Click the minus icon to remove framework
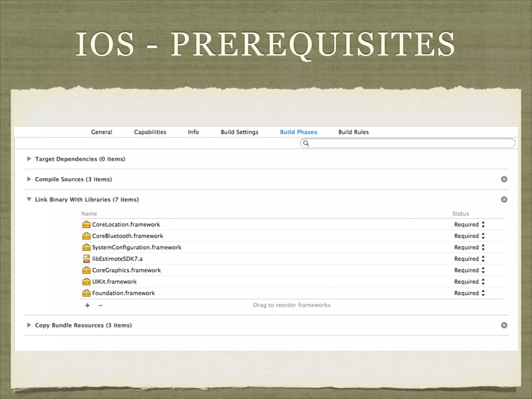532x399 pixels. [x=101, y=305]
